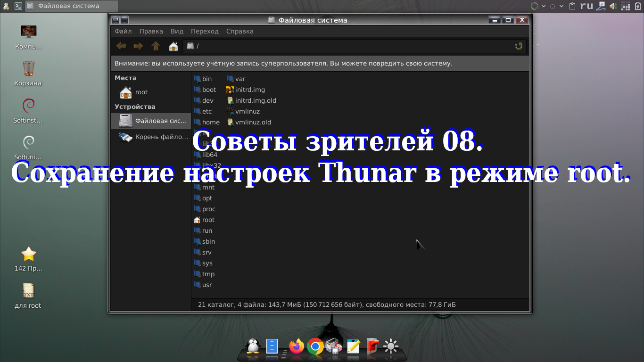Open the blue file cabinet dock icon
Viewport: 644px width, 362px height.
pyautogui.click(x=272, y=346)
